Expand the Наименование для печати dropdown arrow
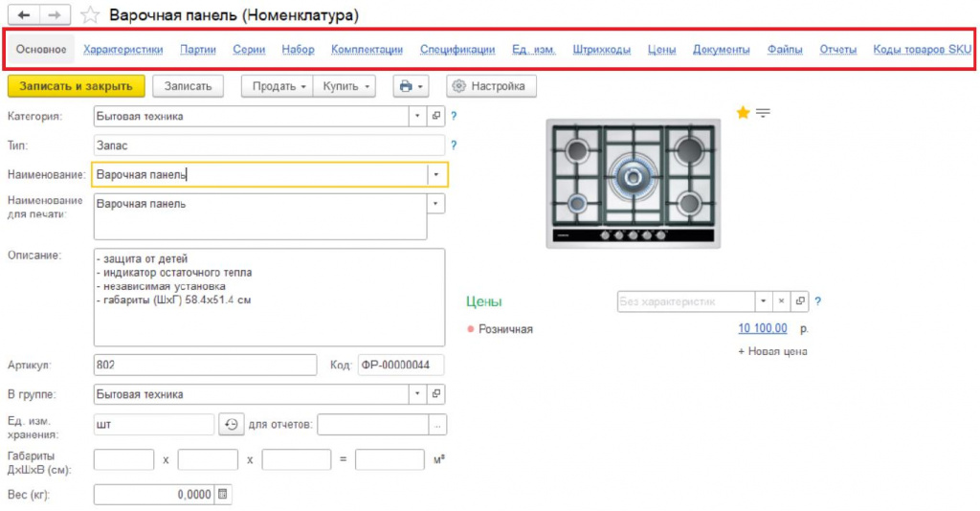 tap(436, 204)
